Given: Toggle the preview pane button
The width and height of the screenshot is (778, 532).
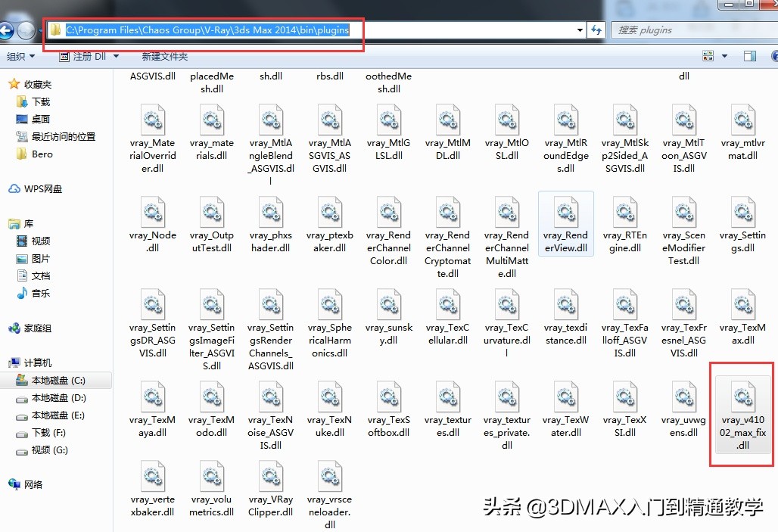Looking at the screenshot, I should tap(749, 57).
